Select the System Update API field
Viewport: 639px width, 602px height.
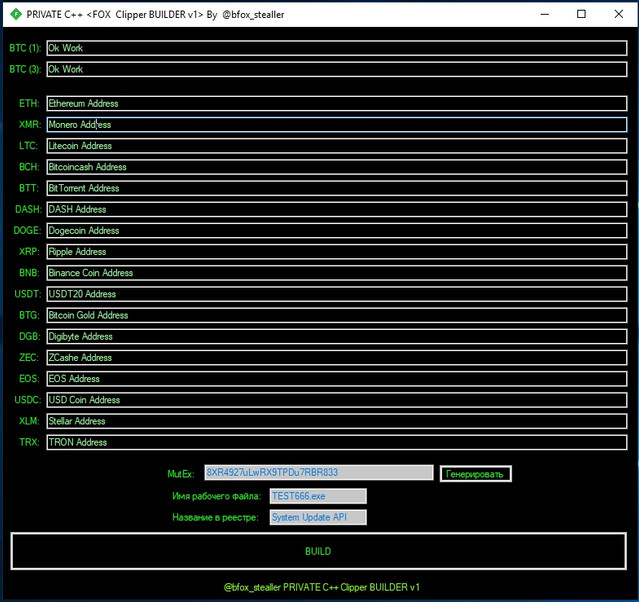click(x=318, y=518)
